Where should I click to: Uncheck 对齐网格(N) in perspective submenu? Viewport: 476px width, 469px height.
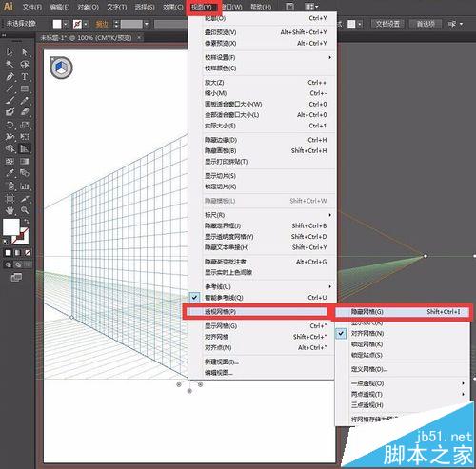coord(403,333)
